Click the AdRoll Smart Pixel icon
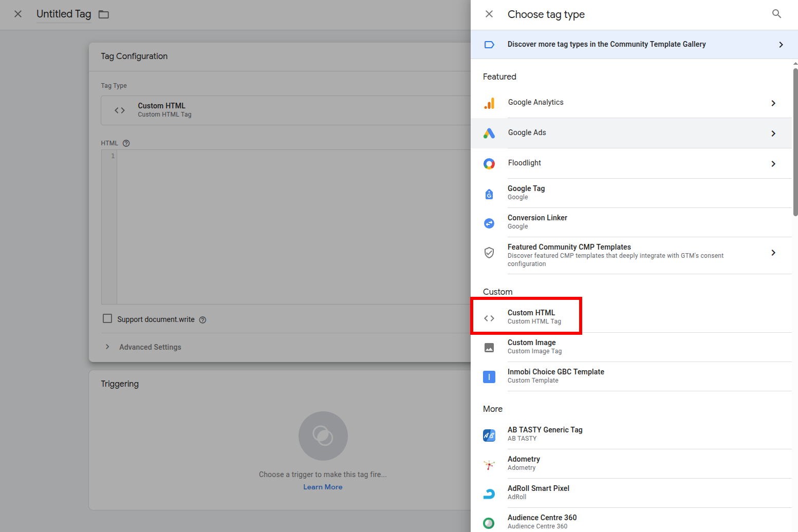The width and height of the screenshot is (798, 532). pyautogui.click(x=489, y=494)
